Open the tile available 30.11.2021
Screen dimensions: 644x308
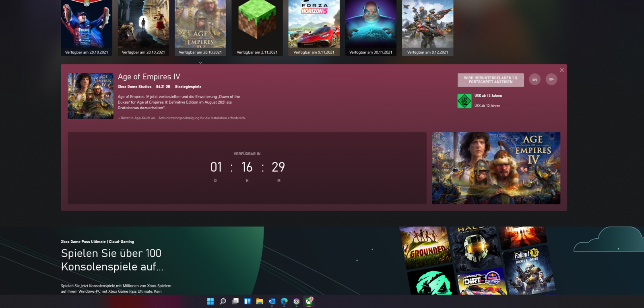(371, 28)
